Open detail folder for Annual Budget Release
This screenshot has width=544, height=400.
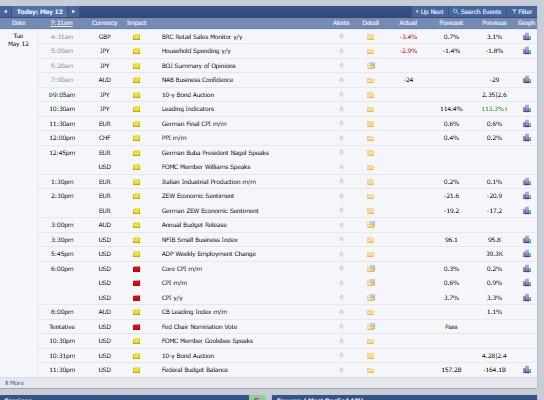click(371, 224)
